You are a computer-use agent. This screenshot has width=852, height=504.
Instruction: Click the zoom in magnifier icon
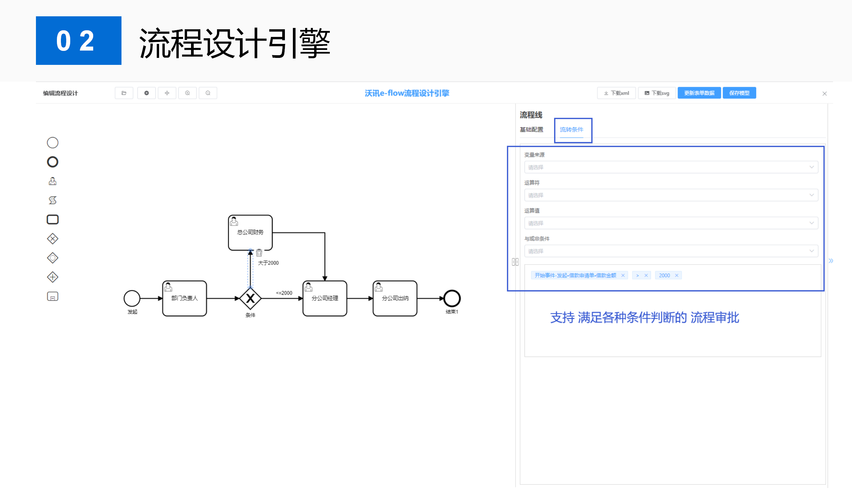[x=187, y=93]
